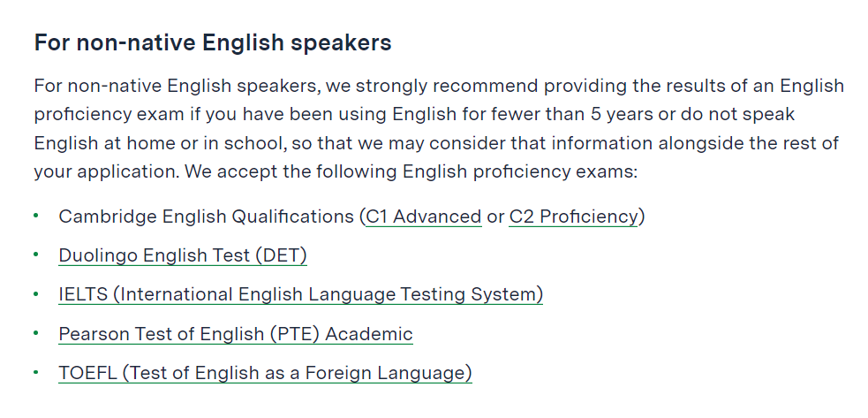Open the C2 Proficiency link
Image resolution: width=868 pixels, height=418 pixels.
coord(573,217)
